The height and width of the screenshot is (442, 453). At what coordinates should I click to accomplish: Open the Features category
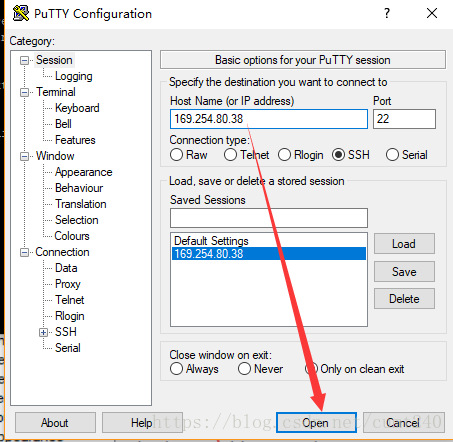75,140
